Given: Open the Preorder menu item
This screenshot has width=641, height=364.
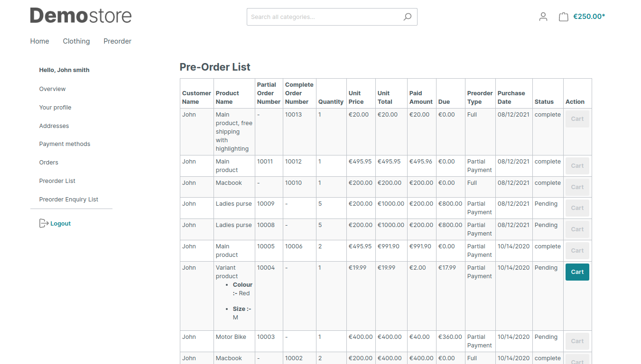Looking at the screenshot, I should pos(118,41).
